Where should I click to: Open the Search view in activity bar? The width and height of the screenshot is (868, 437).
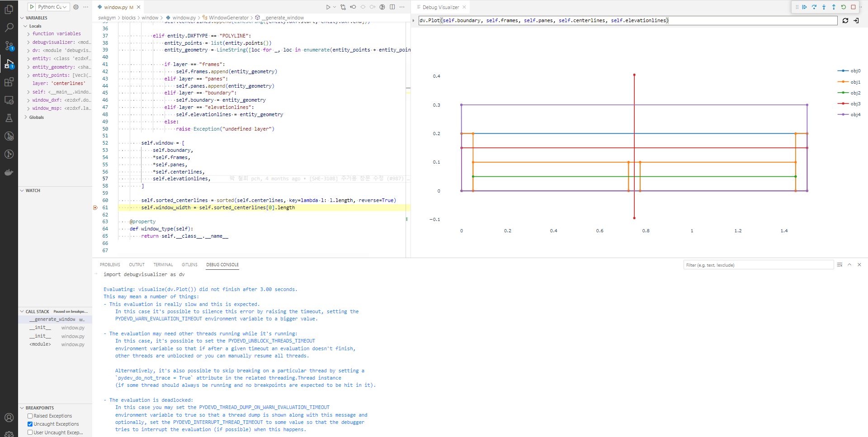9,28
